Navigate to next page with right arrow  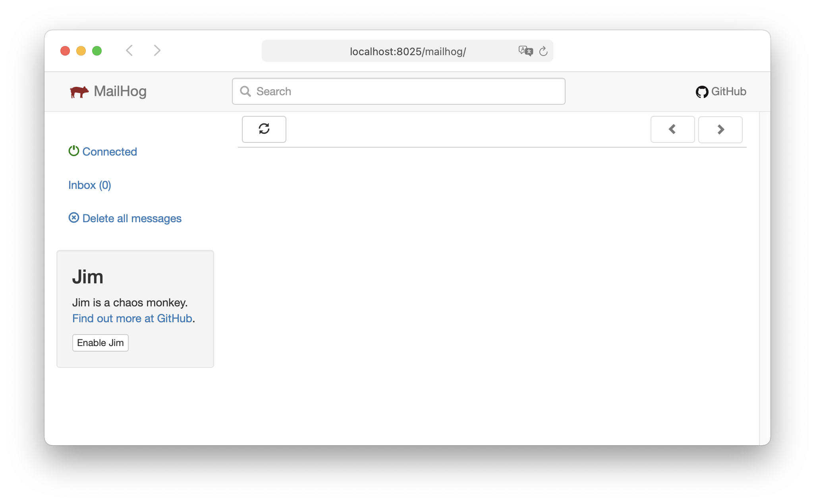tap(720, 129)
